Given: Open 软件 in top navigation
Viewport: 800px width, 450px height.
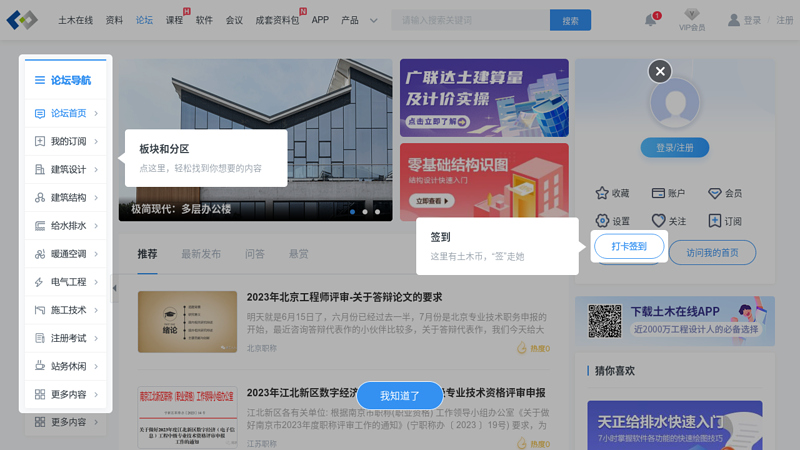Looking at the screenshot, I should pos(204,20).
